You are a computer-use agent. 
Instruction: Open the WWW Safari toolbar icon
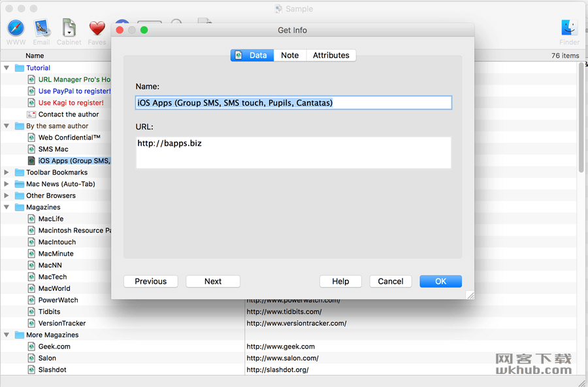[16, 28]
